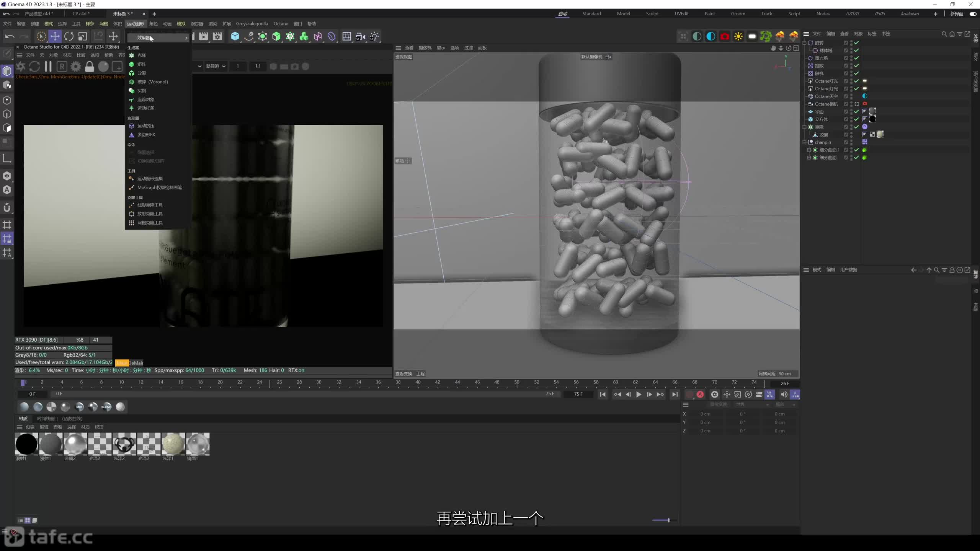Screen dimensions: 980x551
Task: Select the 金属2 material thumbnail
Action: tap(75, 444)
